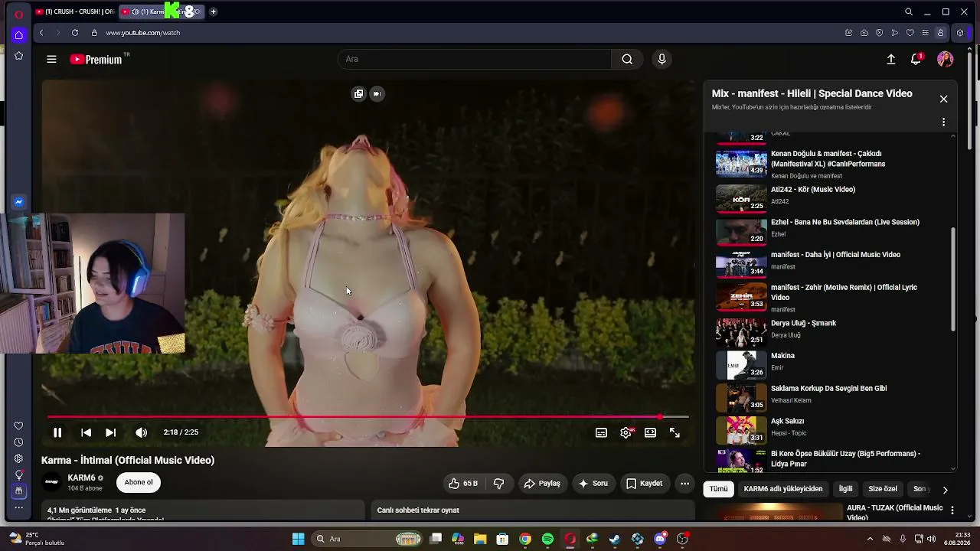Switch to the CRUSH - CRUSH! tab
The height and width of the screenshot is (551, 980).
click(x=75, y=11)
